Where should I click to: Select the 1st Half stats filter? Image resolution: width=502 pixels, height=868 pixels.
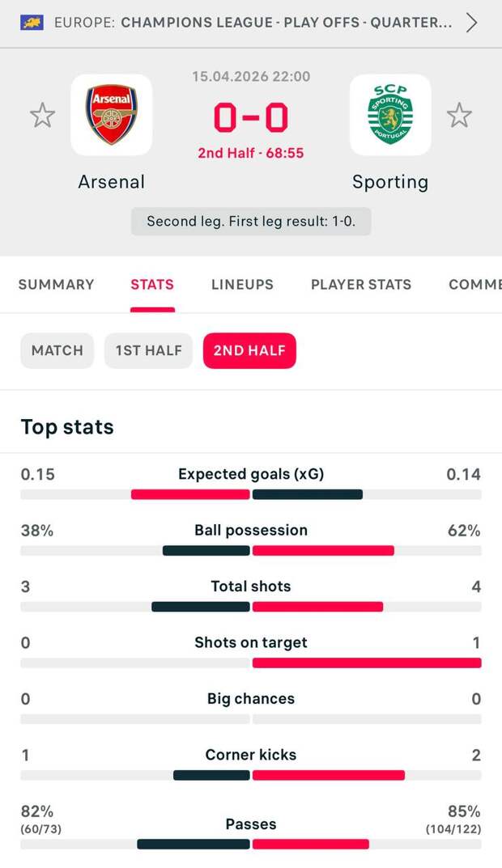pyautogui.click(x=148, y=351)
